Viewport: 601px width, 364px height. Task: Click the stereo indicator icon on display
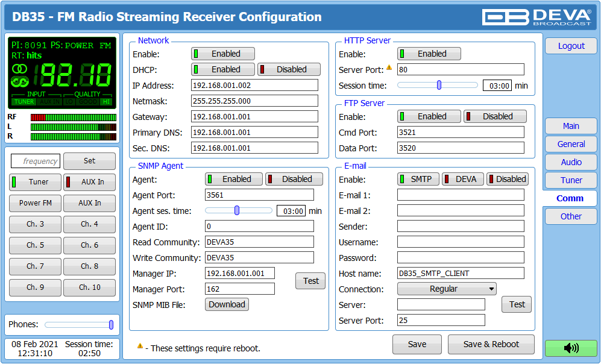pos(19,69)
